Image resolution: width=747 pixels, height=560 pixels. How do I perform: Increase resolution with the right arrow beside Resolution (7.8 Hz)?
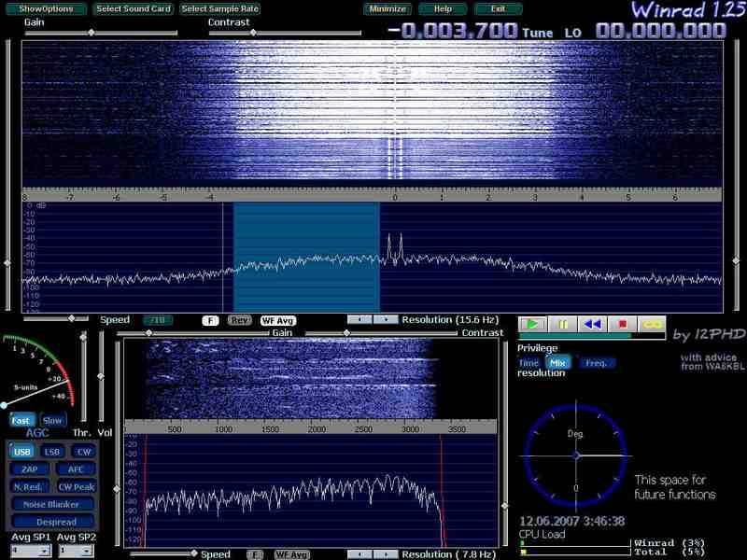pos(386,554)
